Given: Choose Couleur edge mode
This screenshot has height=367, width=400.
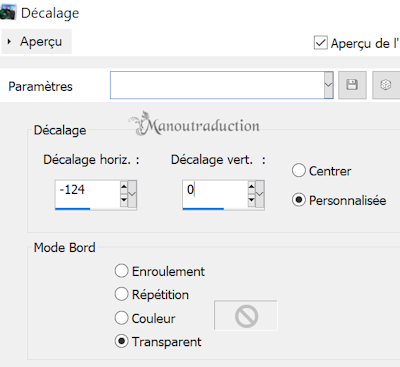Looking at the screenshot, I should [x=121, y=318].
